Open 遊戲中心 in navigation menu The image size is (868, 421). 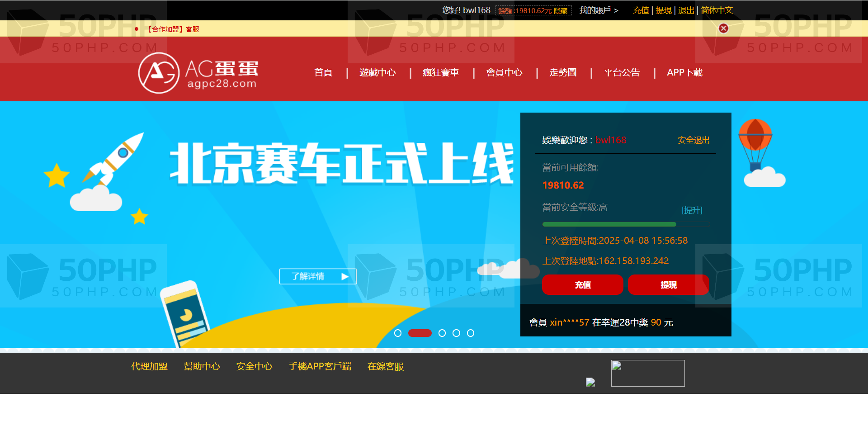tap(377, 72)
